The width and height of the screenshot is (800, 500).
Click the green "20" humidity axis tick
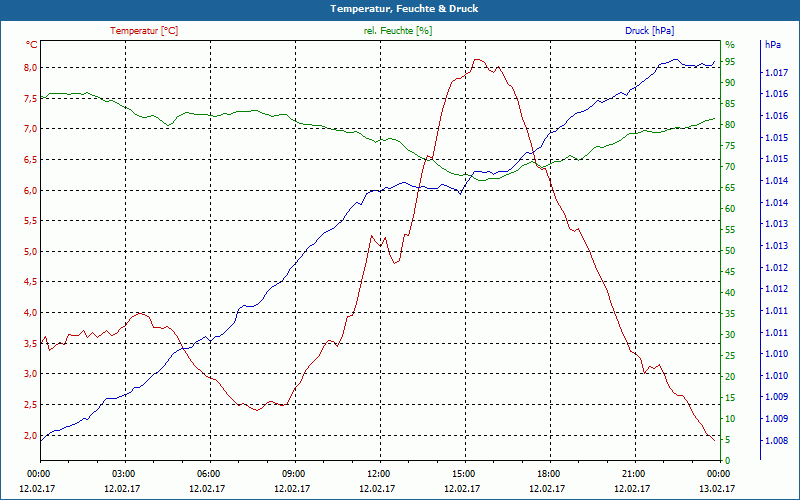(730, 377)
